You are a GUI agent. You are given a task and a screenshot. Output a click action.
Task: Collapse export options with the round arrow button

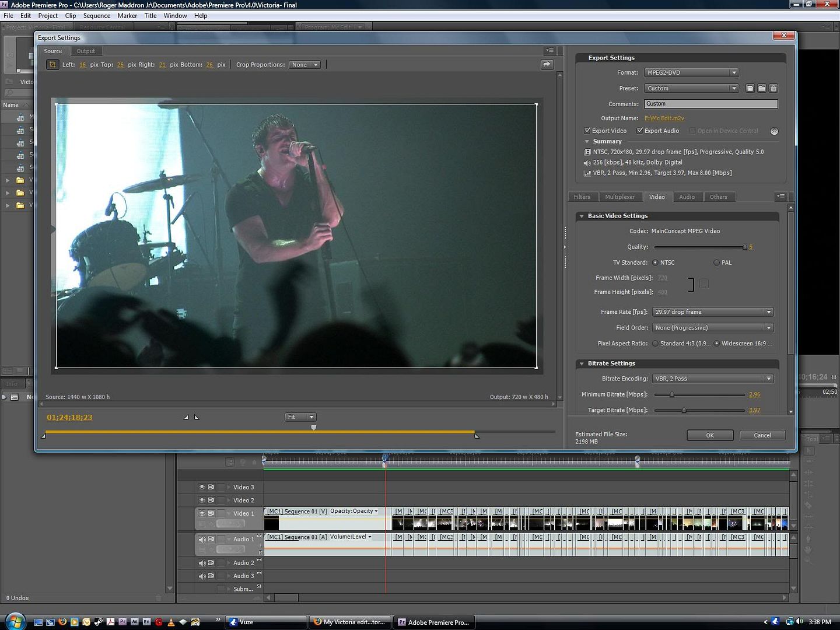tap(774, 131)
